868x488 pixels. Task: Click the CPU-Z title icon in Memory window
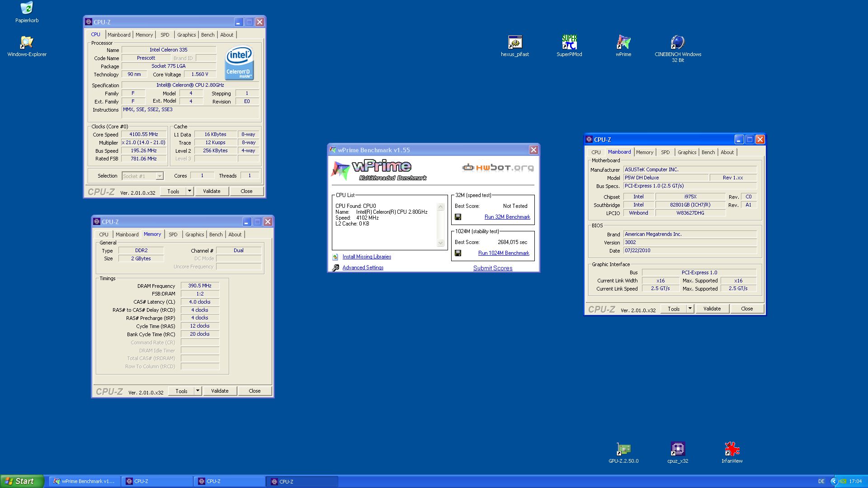coord(96,222)
